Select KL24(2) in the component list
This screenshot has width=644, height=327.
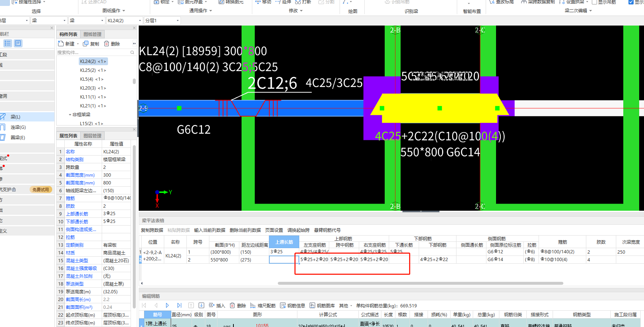pyautogui.click(x=93, y=61)
